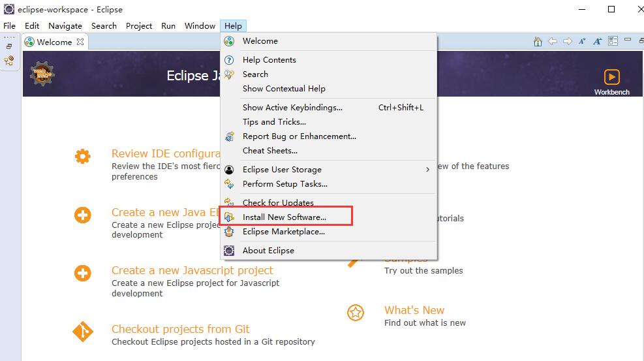The width and height of the screenshot is (644, 361).
Task: Click the Install New Software icon
Action: pyautogui.click(x=229, y=217)
